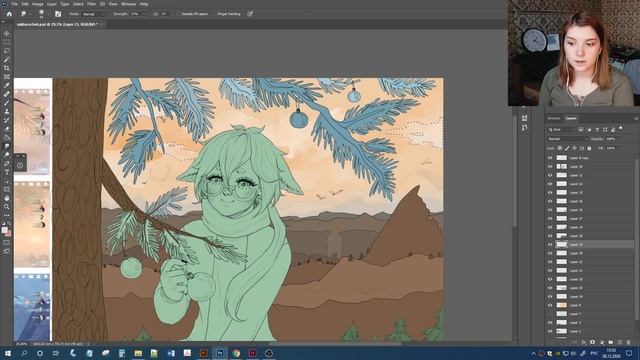The image size is (640, 360).
Task: Select the Move tool
Action: coord(7,33)
